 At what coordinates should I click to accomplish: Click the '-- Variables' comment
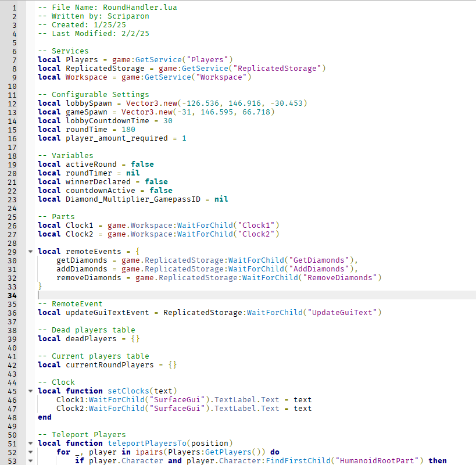pos(66,156)
